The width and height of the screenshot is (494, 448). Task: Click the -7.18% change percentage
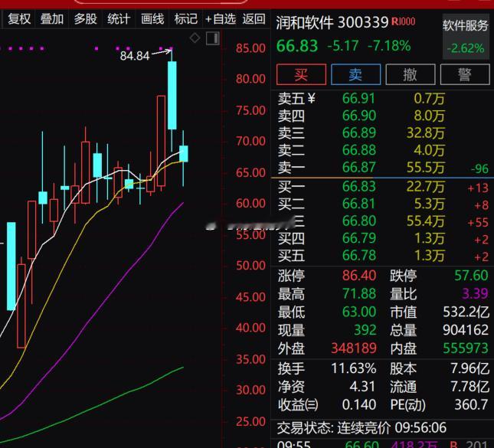coord(389,46)
